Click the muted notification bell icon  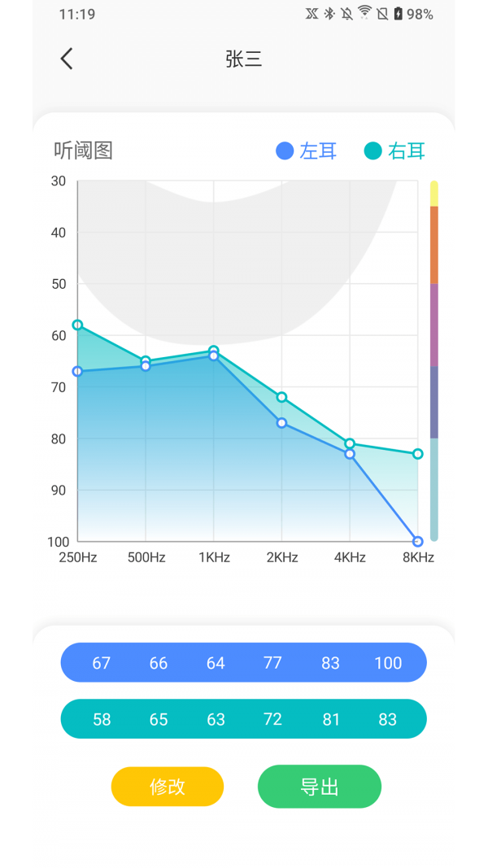click(347, 14)
